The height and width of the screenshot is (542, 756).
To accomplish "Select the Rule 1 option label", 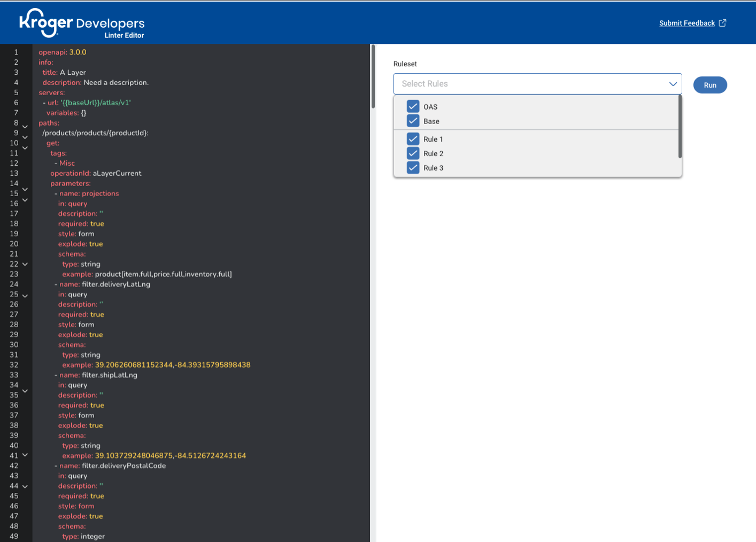I will 433,139.
